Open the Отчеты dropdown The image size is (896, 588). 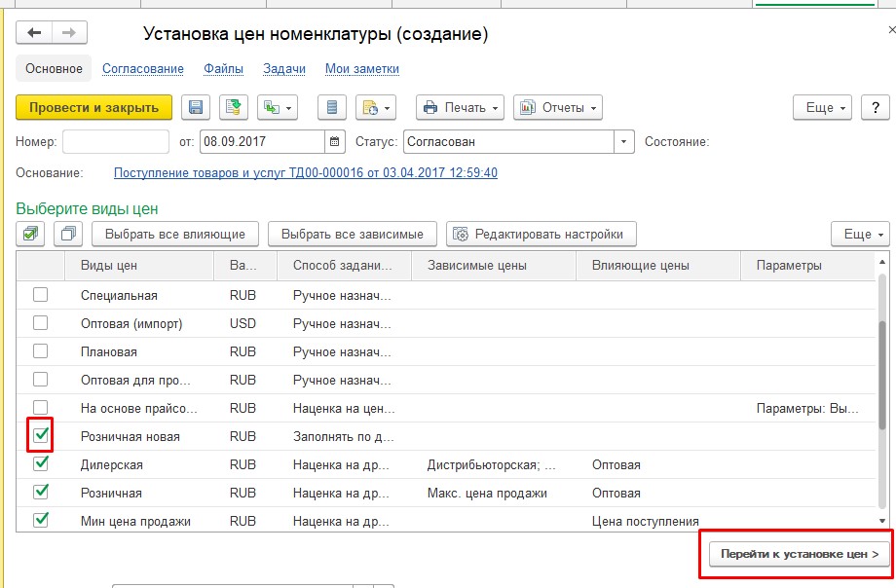pos(558,107)
